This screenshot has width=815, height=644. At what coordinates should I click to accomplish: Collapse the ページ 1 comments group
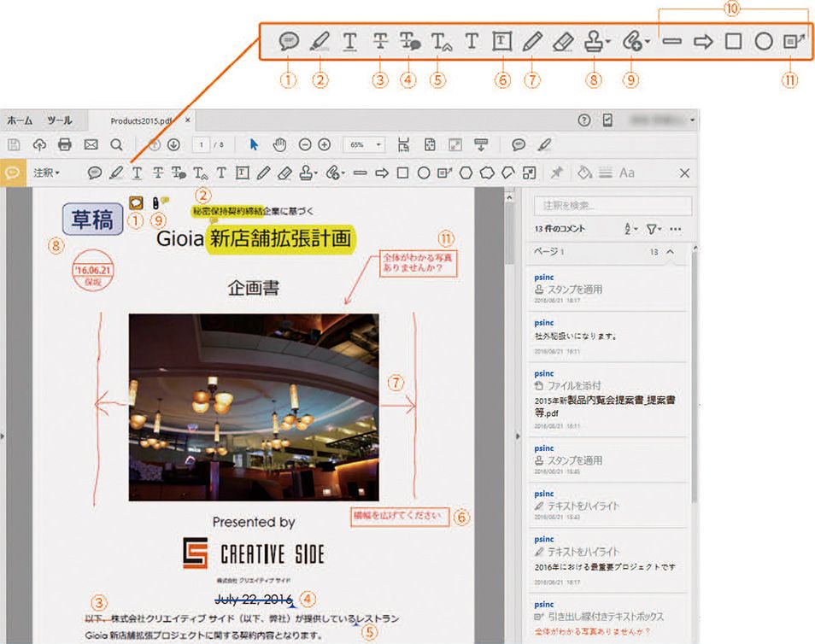(x=671, y=252)
